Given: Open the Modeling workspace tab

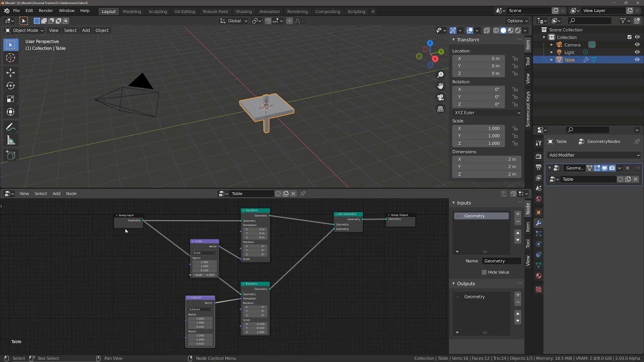Looking at the screenshot, I should click(132, 11).
